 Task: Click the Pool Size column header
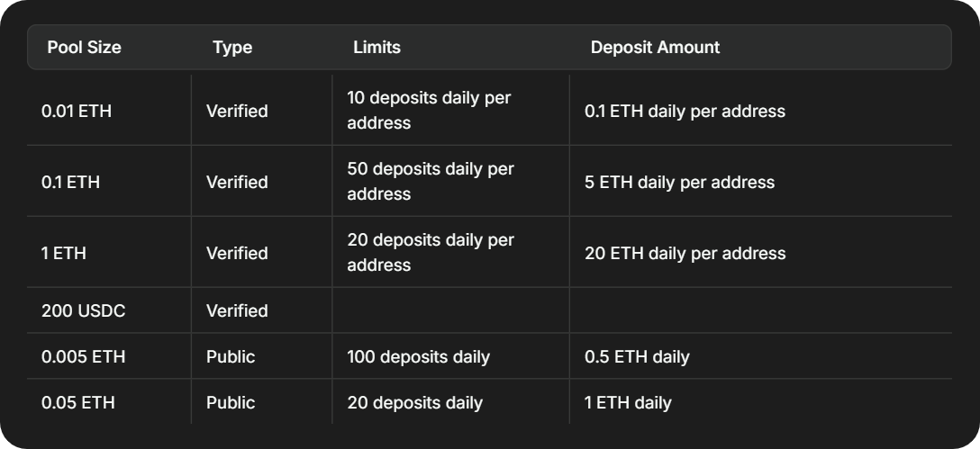point(84,48)
